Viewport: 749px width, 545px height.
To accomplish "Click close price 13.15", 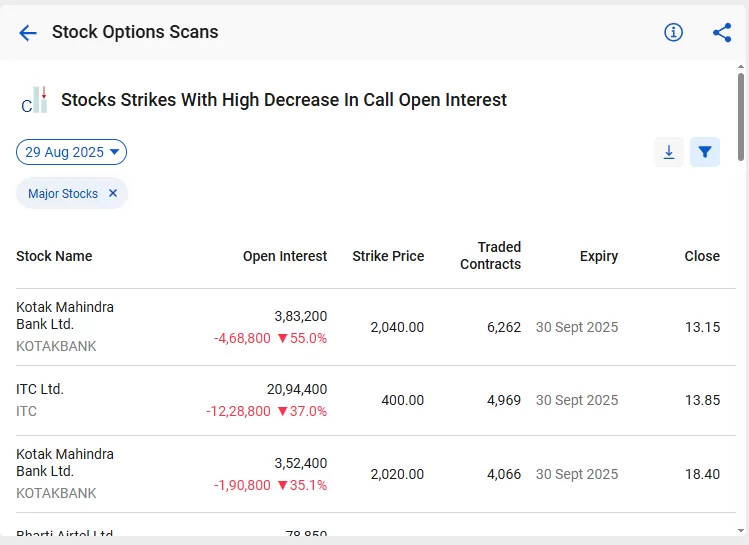I will 702,327.
